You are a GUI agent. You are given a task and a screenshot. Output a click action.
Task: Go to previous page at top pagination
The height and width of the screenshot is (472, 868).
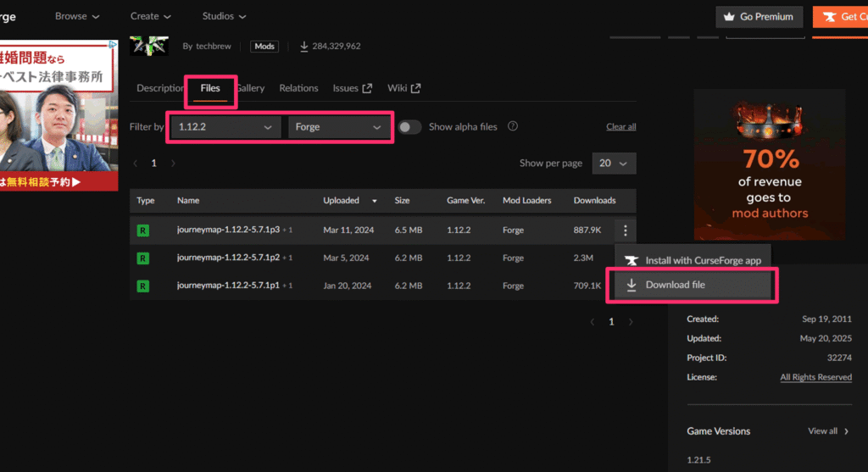[x=136, y=164]
